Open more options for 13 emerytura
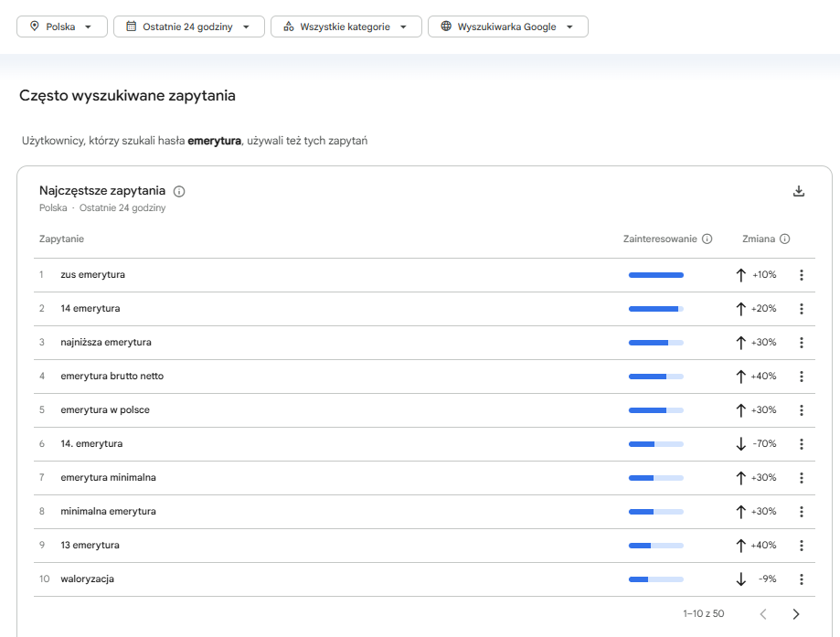 click(802, 546)
